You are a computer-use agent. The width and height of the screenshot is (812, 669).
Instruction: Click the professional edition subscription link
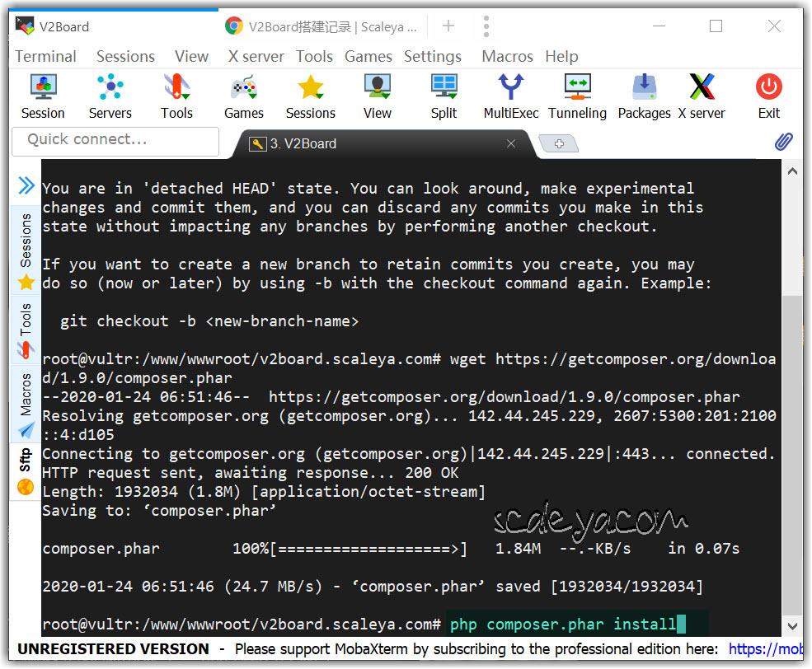click(x=765, y=649)
